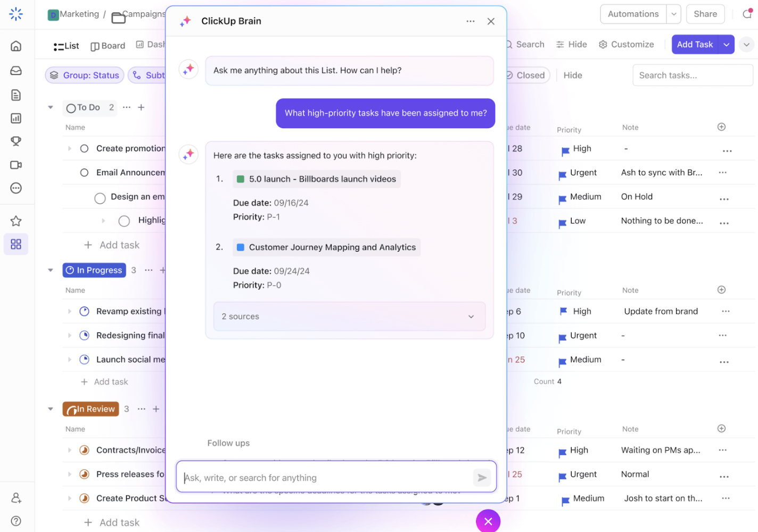Expand the Revamp existing task subtasks
The height and width of the screenshot is (532, 758).
69,311
